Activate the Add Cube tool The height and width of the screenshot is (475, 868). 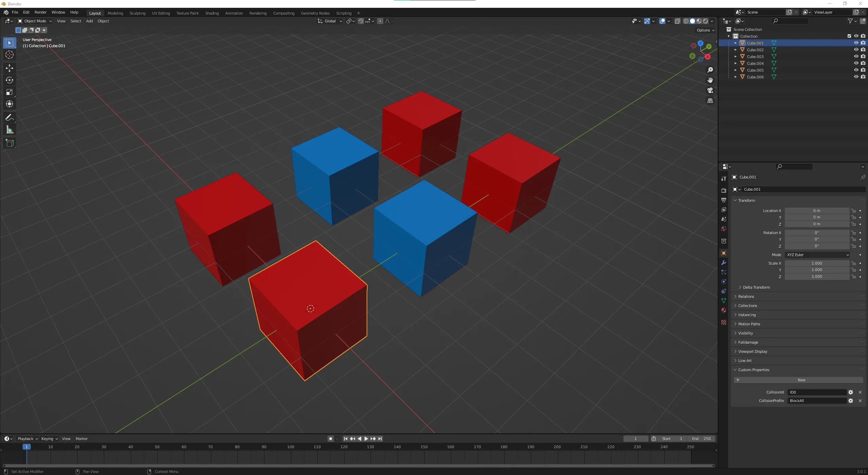click(10, 143)
